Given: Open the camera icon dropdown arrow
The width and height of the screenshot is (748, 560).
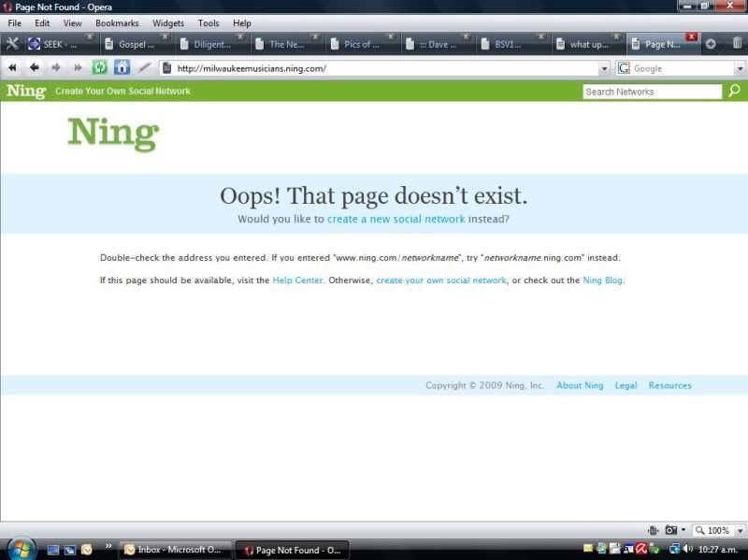Looking at the screenshot, I should point(683,530).
